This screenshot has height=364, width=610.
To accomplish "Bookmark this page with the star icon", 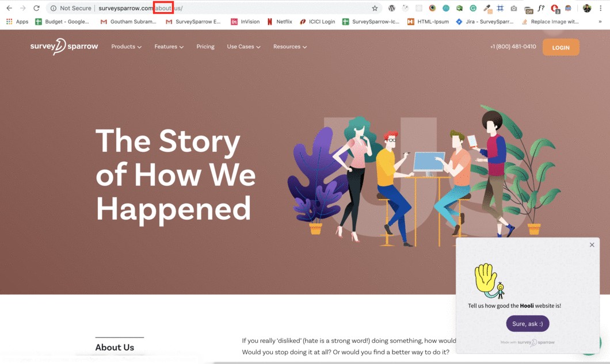I will coord(375,8).
